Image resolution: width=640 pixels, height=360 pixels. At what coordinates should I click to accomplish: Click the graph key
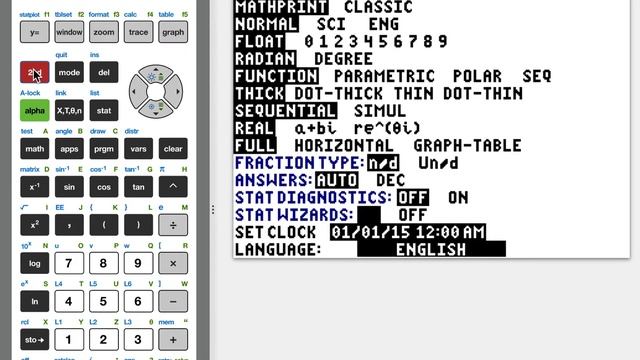point(173,32)
